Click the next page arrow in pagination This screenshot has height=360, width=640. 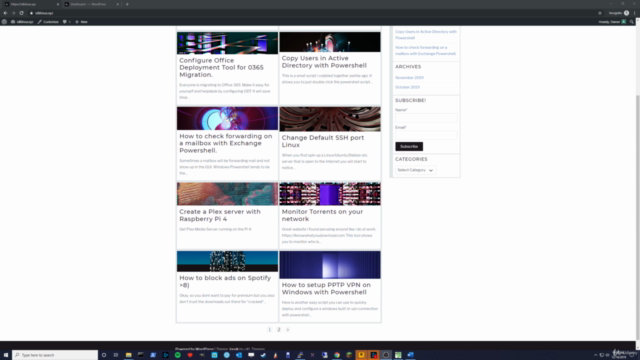(288, 330)
